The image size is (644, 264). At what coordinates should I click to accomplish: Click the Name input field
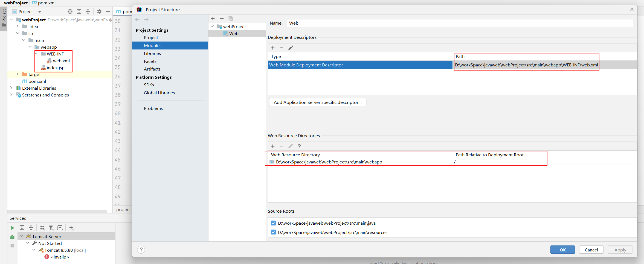coord(460,23)
